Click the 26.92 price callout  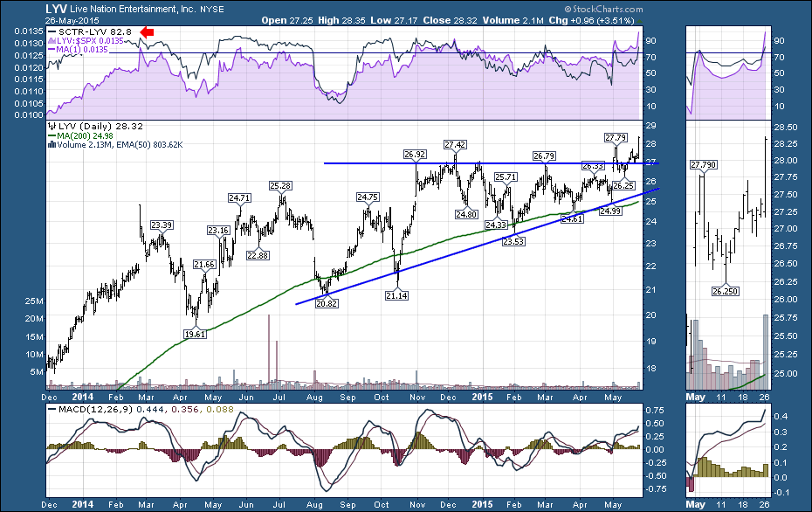415,154
